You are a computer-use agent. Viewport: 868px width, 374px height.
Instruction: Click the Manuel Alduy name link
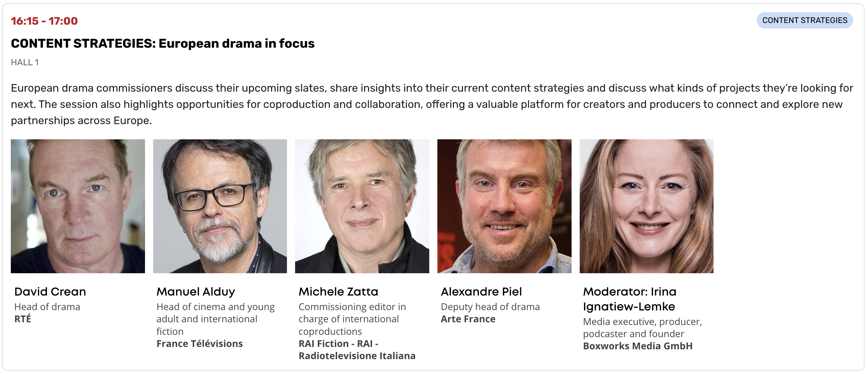(x=196, y=291)
